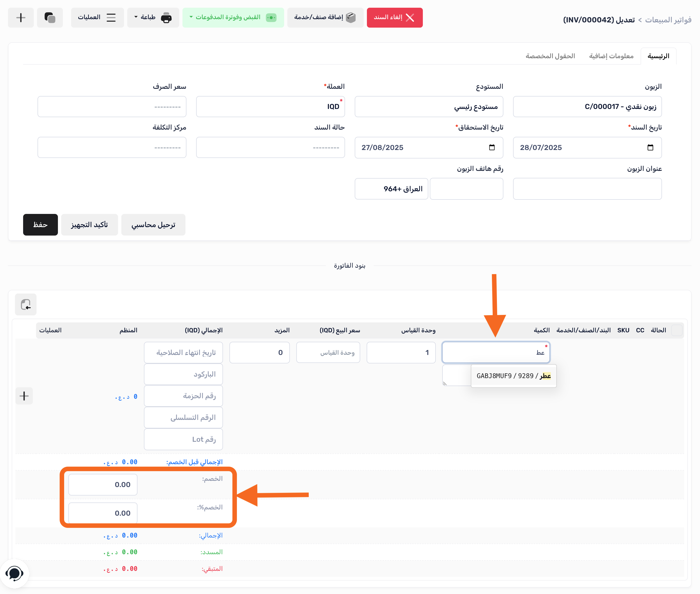The height and width of the screenshot is (594, 700).
Task: Switch to additional information tab
Action: point(611,56)
